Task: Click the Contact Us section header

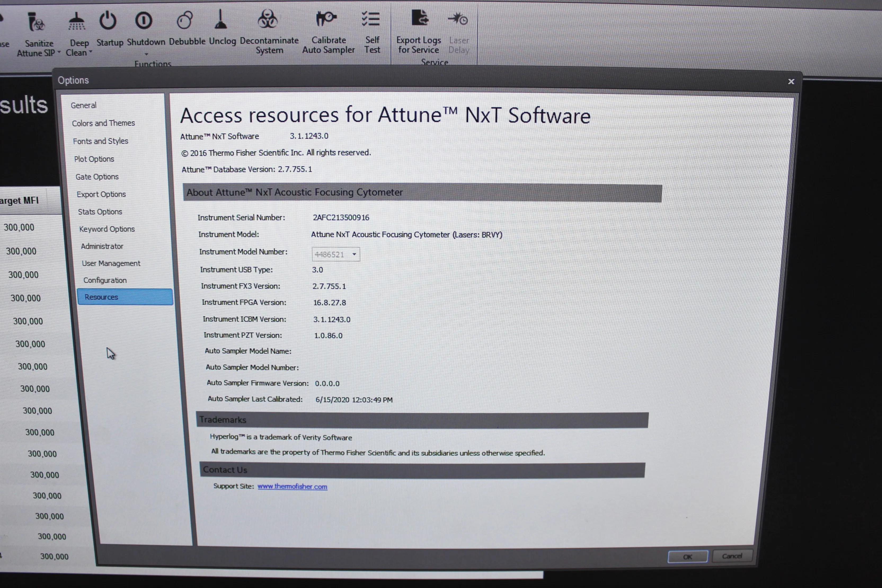Action: tap(422, 470)
